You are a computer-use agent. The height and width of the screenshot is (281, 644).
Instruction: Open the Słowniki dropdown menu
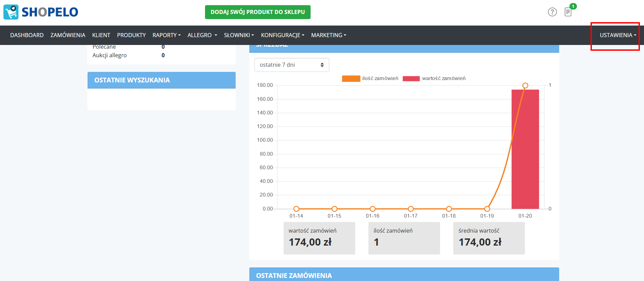239,35
